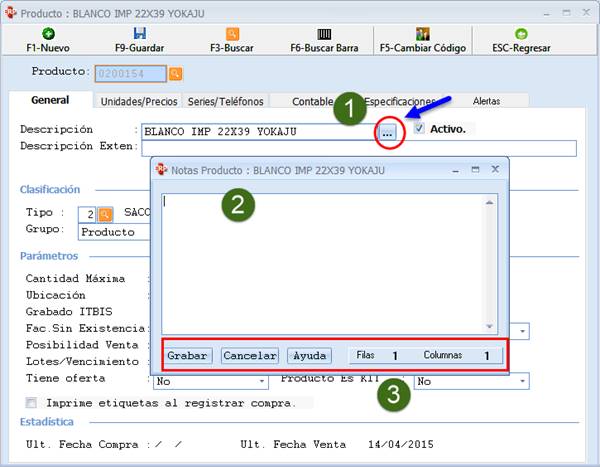Viewport: 600px width, 467px height.
Task: Click the F6-Buscar Barra barcode icon
Action: [x=324, y=33]
